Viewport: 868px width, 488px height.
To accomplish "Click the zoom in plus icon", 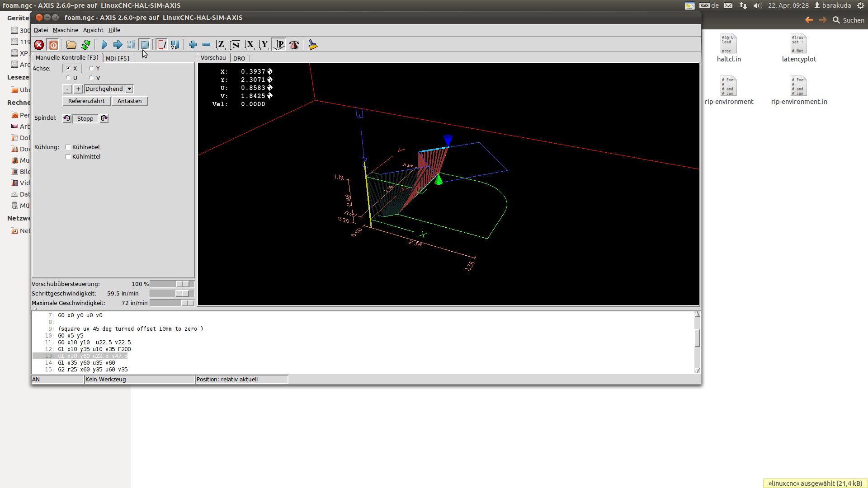I will (x=193, y=45).
